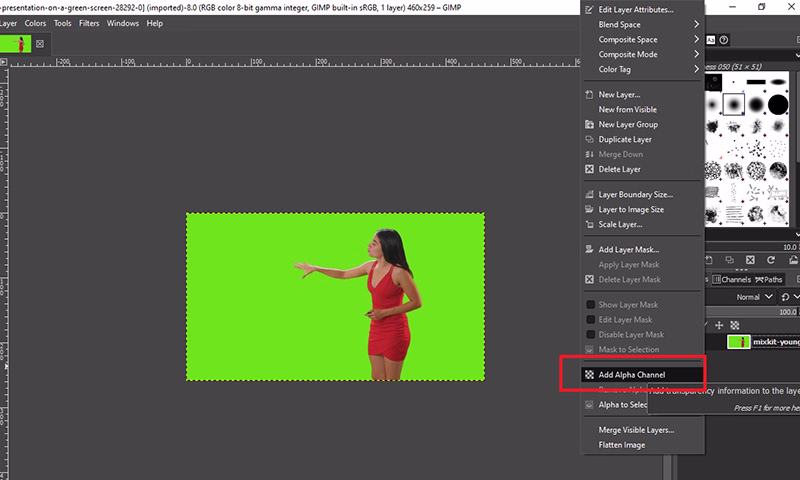Toggle the Edit Layer Mask checkbox
The width and height of the screenshot is (800, 480).
click(590, 319)
